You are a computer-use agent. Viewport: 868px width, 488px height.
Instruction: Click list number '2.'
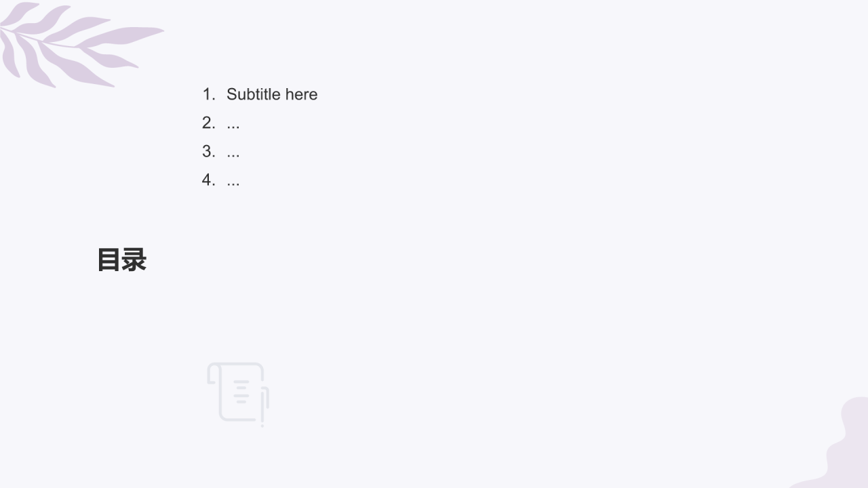[x=209, y=123]
